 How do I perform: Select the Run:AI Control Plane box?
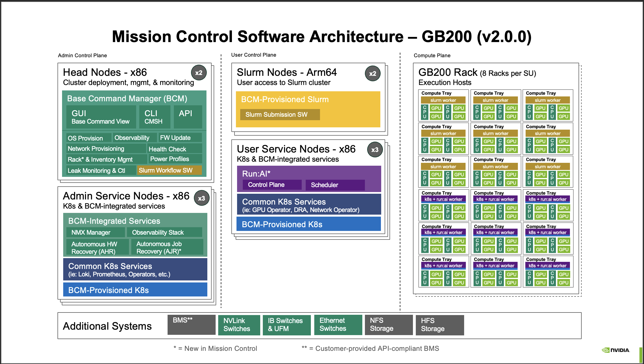[272, 185]
